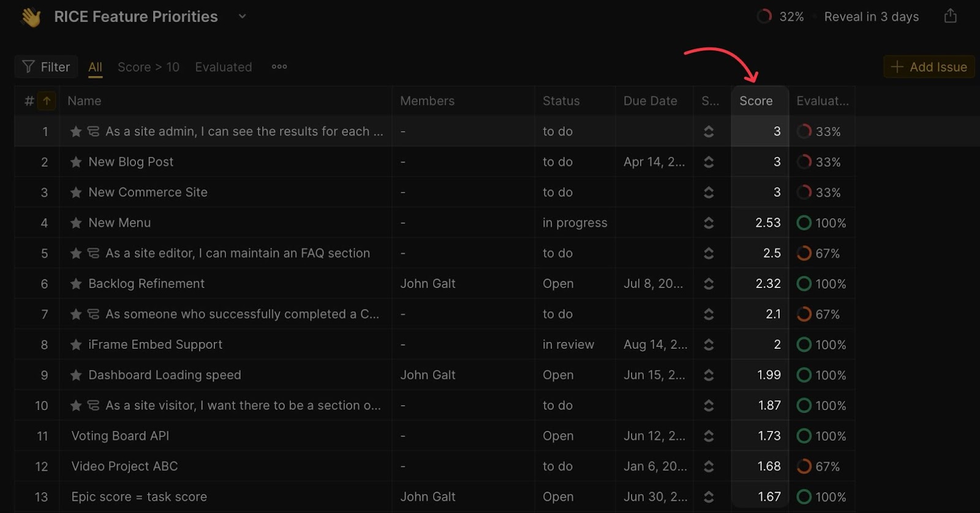Click the Add Issue button
Image resolution: width=980 pixels, height=513 pixels.
pos(929,67)
